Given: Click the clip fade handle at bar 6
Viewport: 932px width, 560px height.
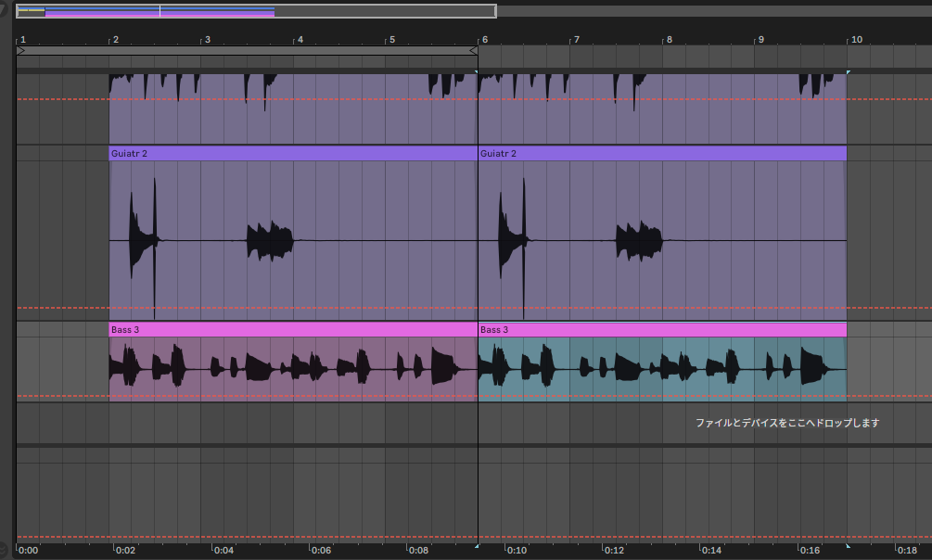Looking at the screenshot, I should point(478,71).
